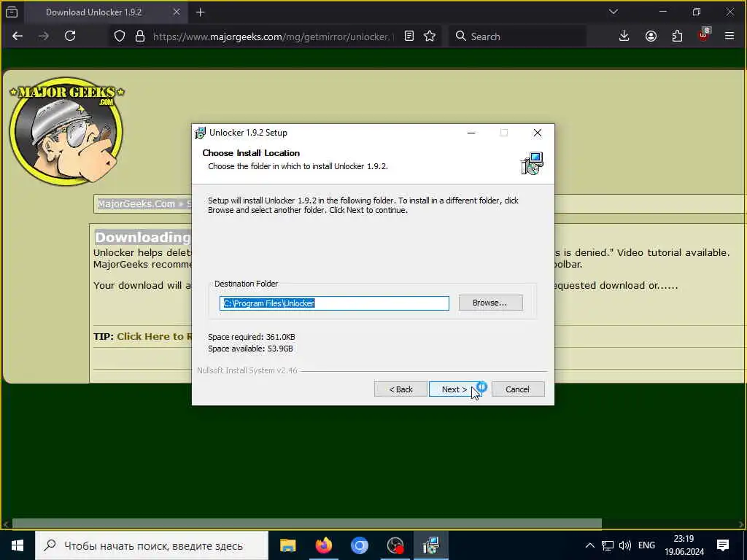Screen dimensions: 747x560
Task: Reload the current Firefox page
Action: point(70,36)
